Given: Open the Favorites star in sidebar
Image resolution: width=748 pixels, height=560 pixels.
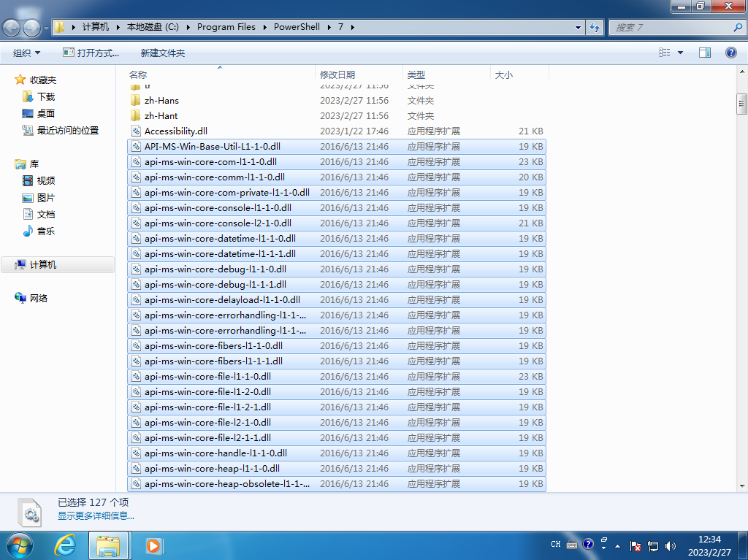Looking at the screenshot, I should 20,80.
